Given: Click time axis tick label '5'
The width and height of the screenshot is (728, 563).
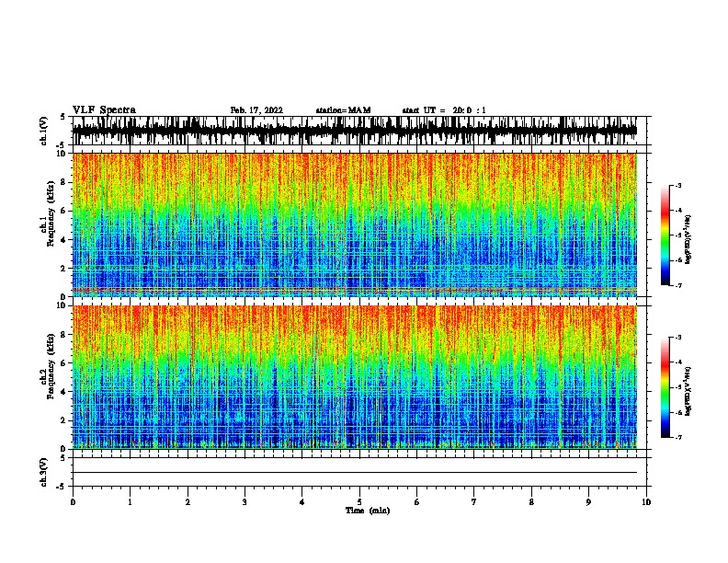Looking at the screenshot, I should (x=359, y=502).
